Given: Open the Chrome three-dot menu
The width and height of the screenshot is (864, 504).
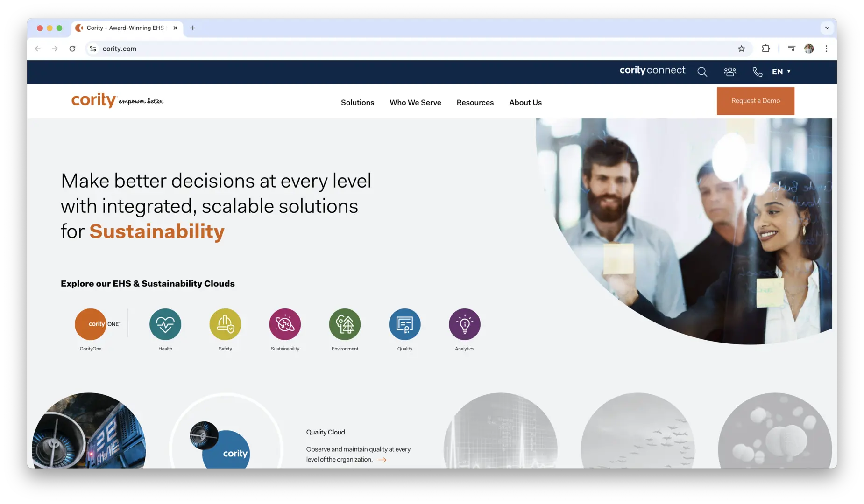Looking at the screenshot, I should tap(826, 49).
